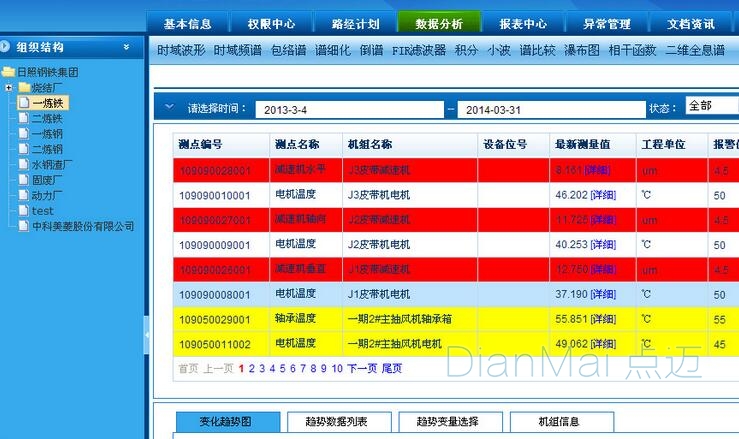Open 详细 link for value 55.851

coord(603,319)
